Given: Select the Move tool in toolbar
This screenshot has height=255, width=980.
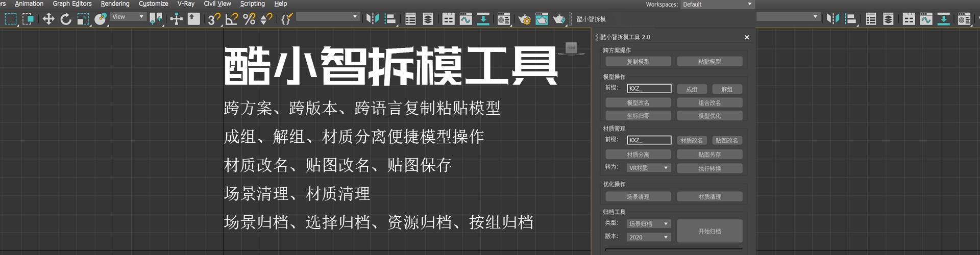Looking at the screenshot, I should pos(48,19).
